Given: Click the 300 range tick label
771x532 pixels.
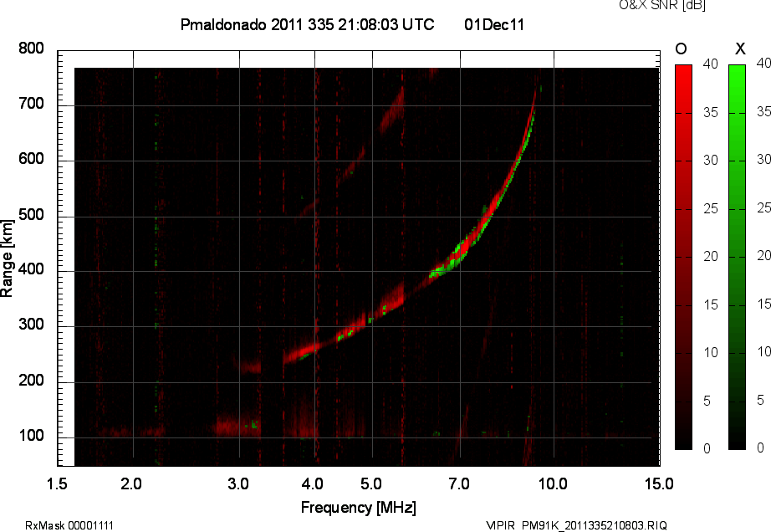Looking at the screenshot, I should [31, 325].
